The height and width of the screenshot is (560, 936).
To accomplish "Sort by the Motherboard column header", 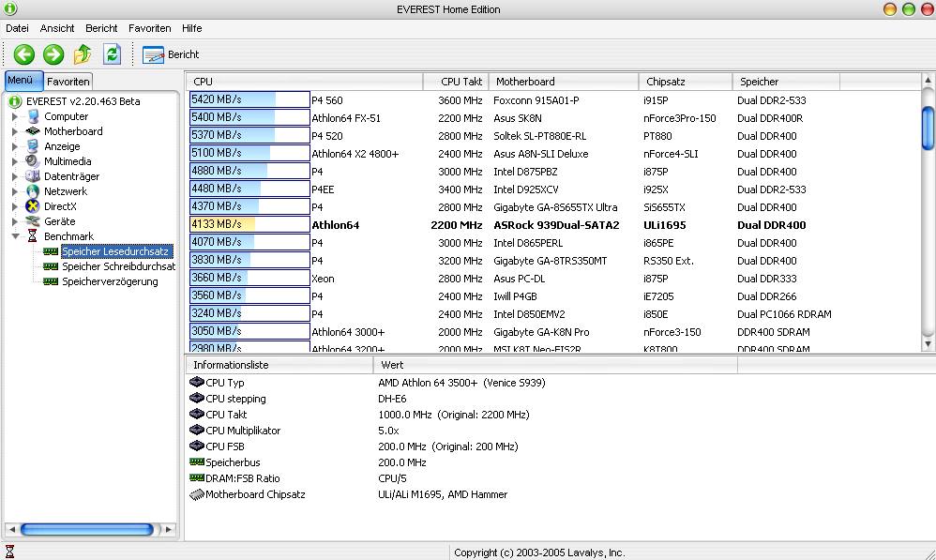I will 564,82.
